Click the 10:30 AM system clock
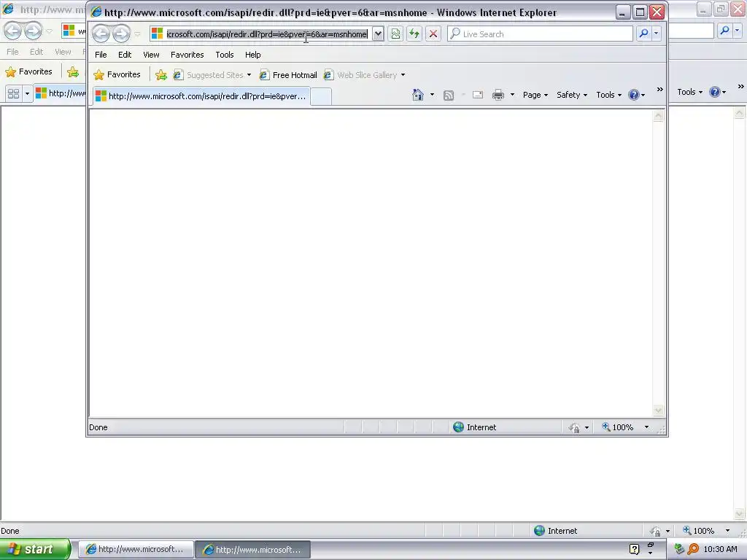Viewport: 747px width, 560px height. click(x=720, y=550)
